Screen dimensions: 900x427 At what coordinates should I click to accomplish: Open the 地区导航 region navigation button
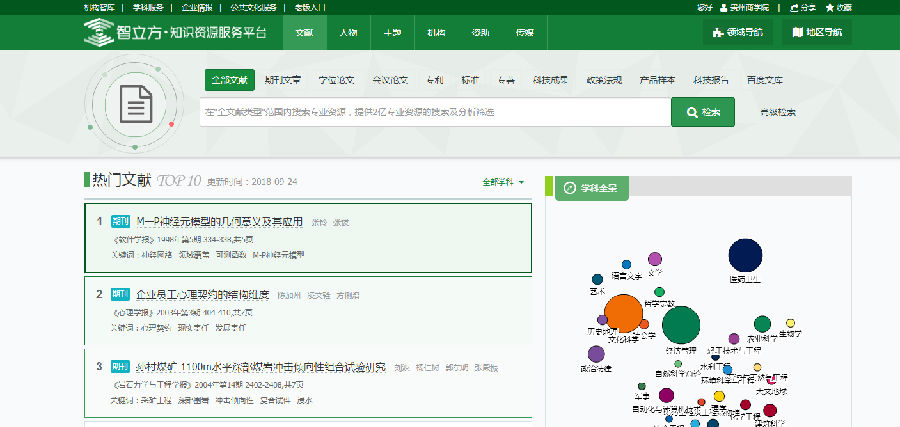pos(817,33)
